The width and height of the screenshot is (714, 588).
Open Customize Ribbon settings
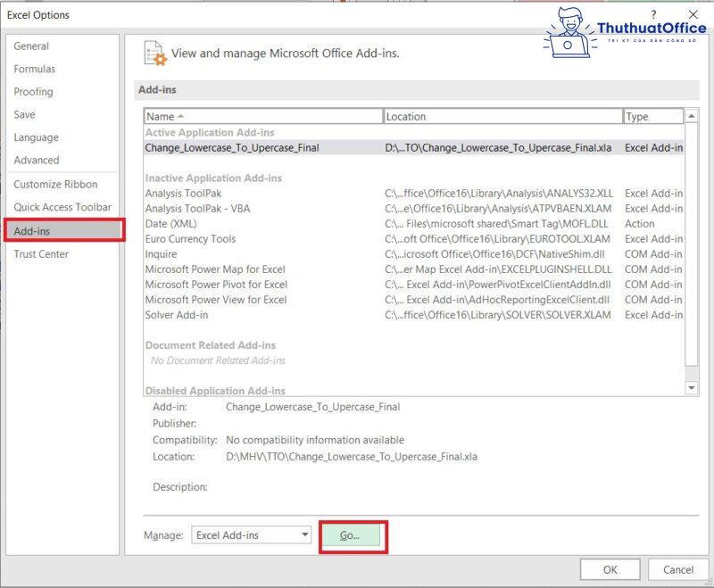pyautogui.click(x=55, y=184)
